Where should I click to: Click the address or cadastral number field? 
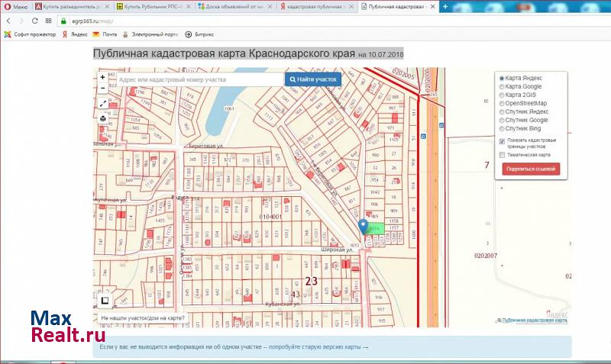[199, 79]
